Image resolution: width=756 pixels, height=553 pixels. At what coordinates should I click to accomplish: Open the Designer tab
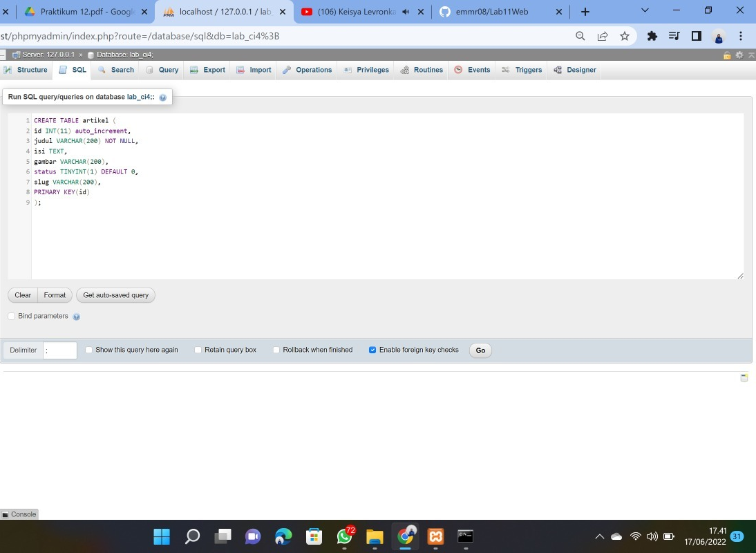pos(581,69)
